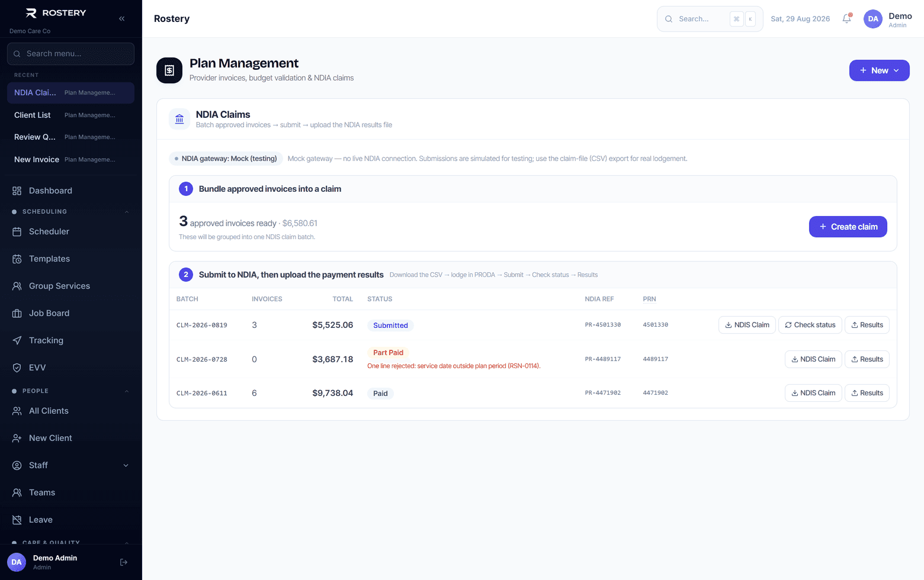
Task: Download NDIS Claim for CLM-2026-0819
Action: (x=747, y=325)
